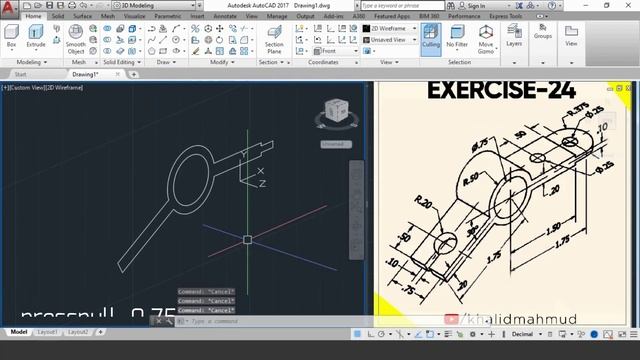Open the Layers panel
640x360 pixels.
pyautogui.click(x=514, y=35)
